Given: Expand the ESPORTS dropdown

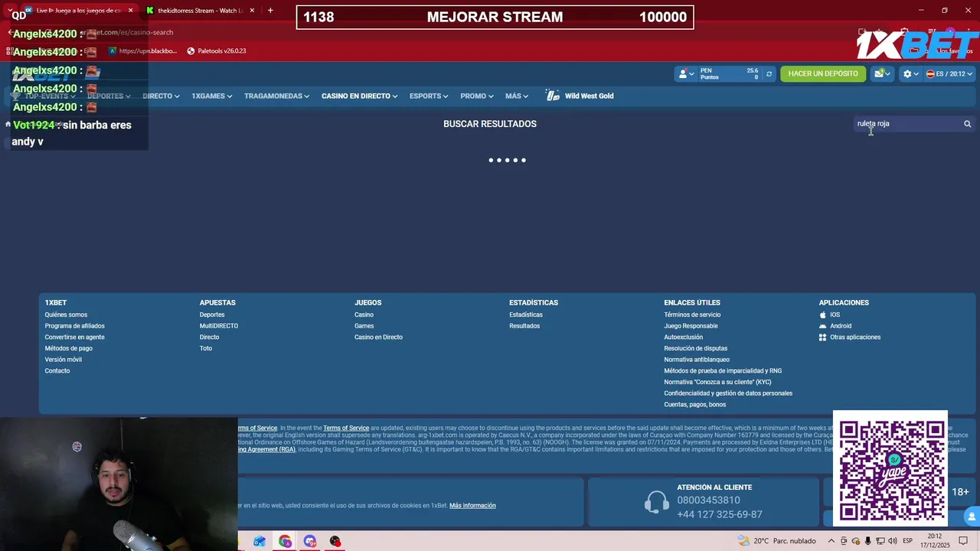Looking at the screenshot, I should [x=429, y=96].
